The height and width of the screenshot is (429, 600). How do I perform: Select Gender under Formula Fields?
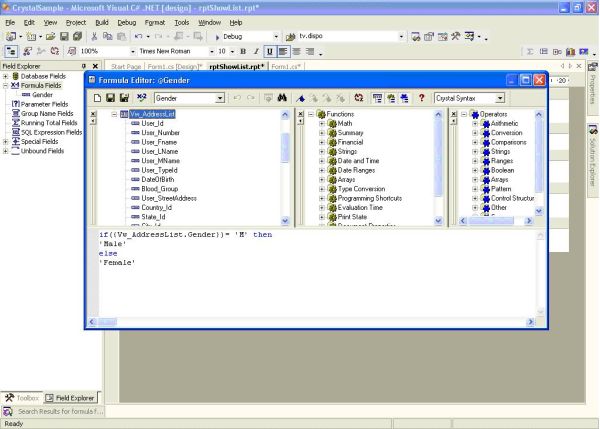point(42,95)
